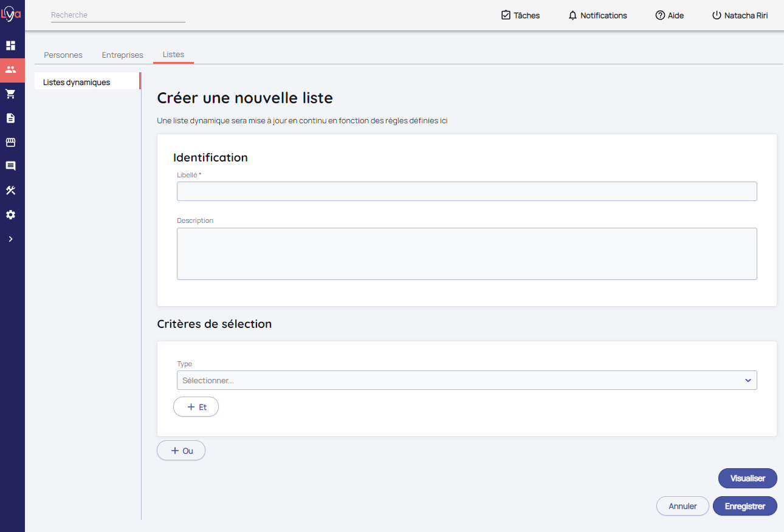This screenshot has width=784, height=532.
Task: Open the Type criteria dropdown
Action: point(466,380)
